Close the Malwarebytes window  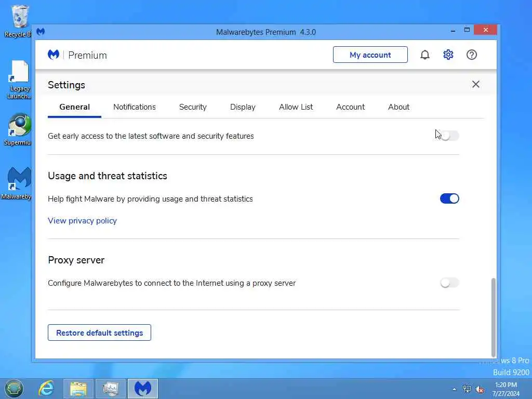pyautogui.click(x=486, y=30)
